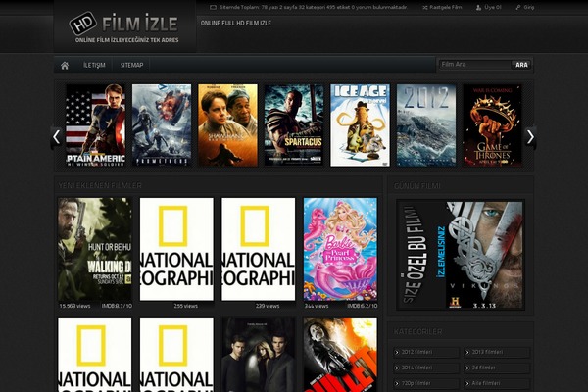
Task: Go to the home page icon
Action: tap(65, 66)
